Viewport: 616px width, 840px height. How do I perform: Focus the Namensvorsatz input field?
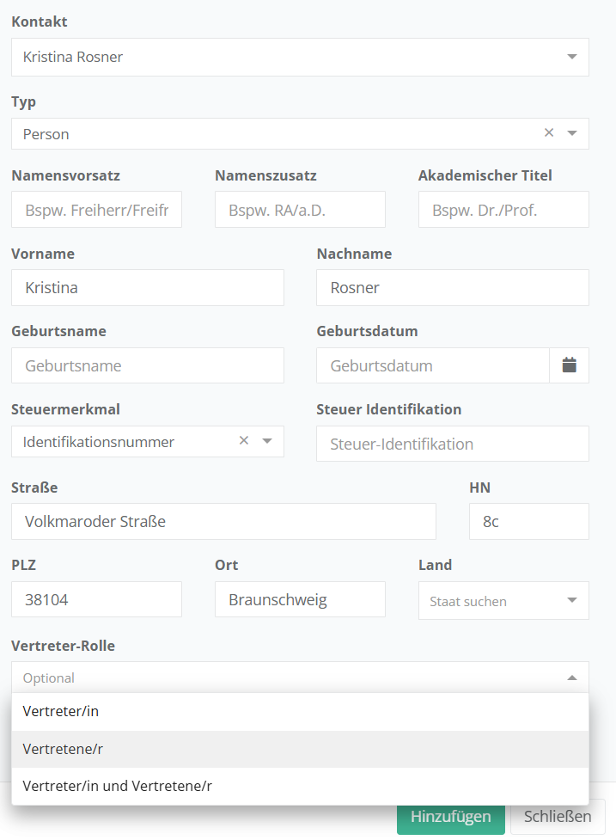coord(96,210)
